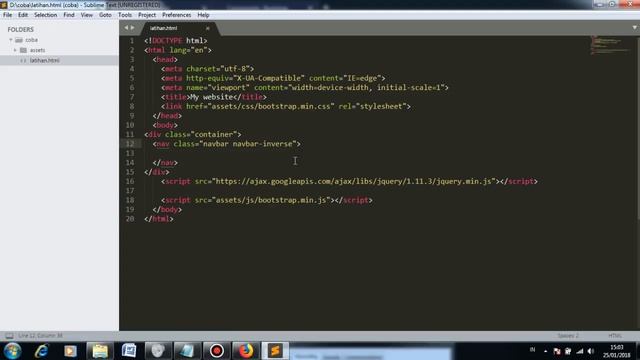Click the latihan.html file type icon in sidebar

pyautogui.click(x=23, y=60)
